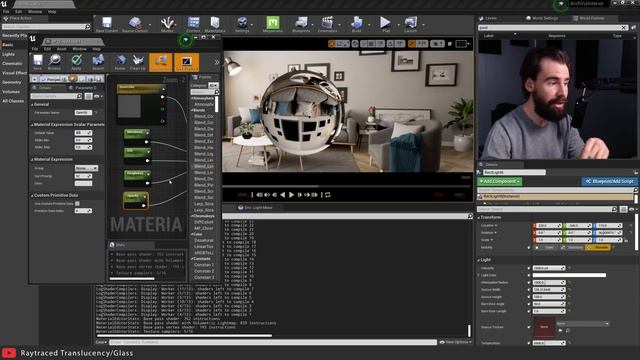Open Marketplace from the main toolbar
Viewport: 640px width, 360px height.
pos(215,24)
